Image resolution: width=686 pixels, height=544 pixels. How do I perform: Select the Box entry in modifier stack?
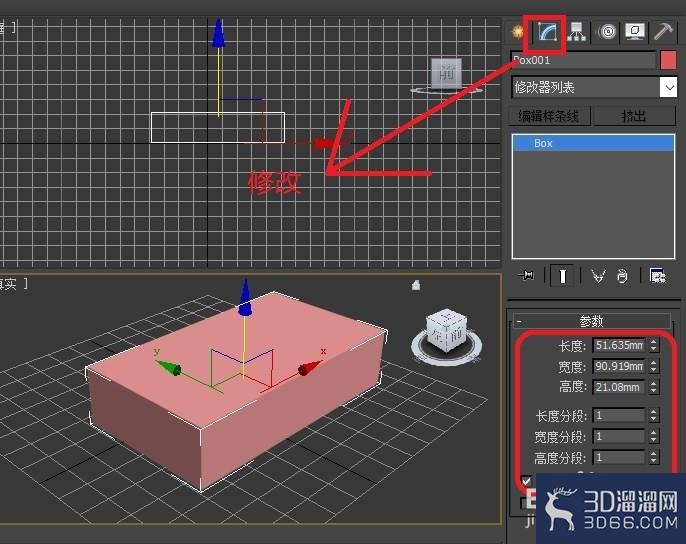(x=593, y=143)
